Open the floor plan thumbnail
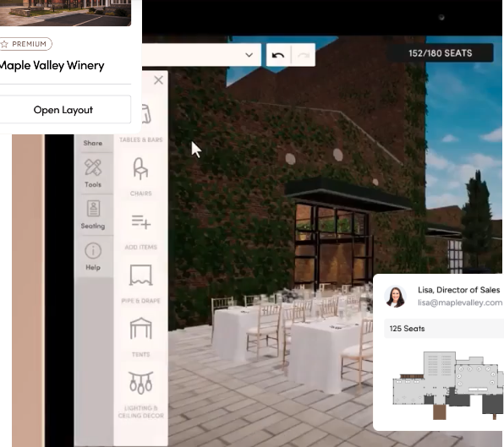504x447 pixels. tap(447, 385)
